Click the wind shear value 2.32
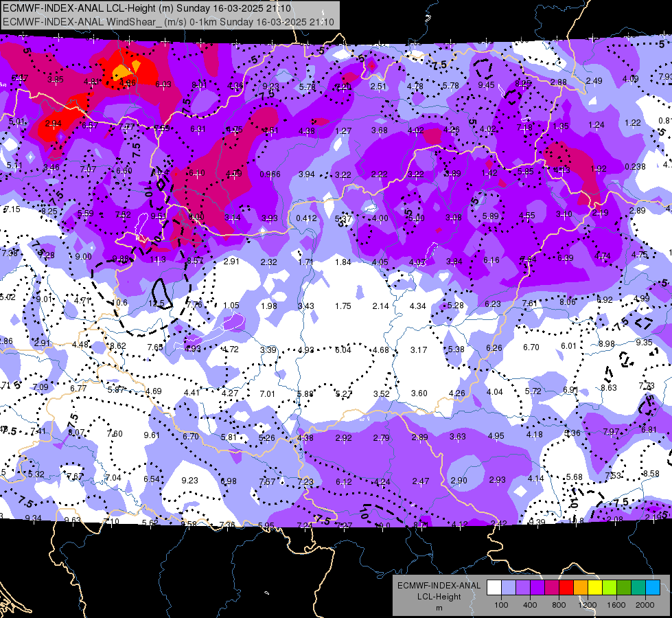Screen dimensions: 672x618 point(268,262)
